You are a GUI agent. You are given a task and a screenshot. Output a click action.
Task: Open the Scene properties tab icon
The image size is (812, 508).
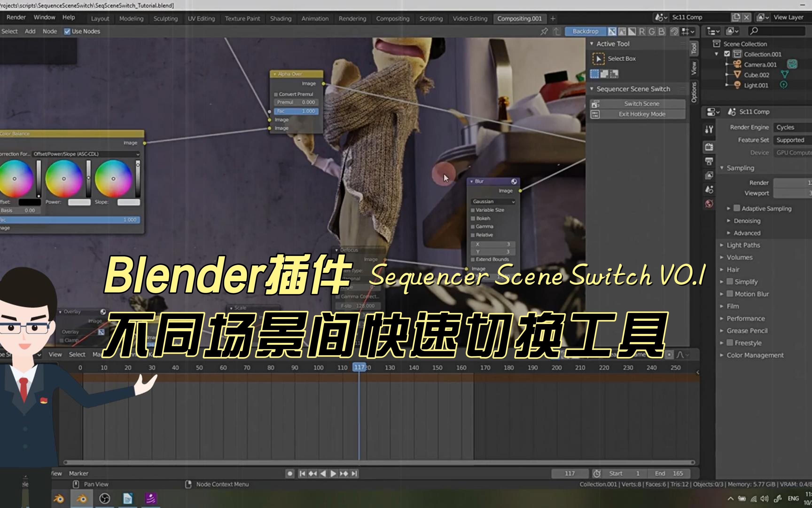click(709, 190)
